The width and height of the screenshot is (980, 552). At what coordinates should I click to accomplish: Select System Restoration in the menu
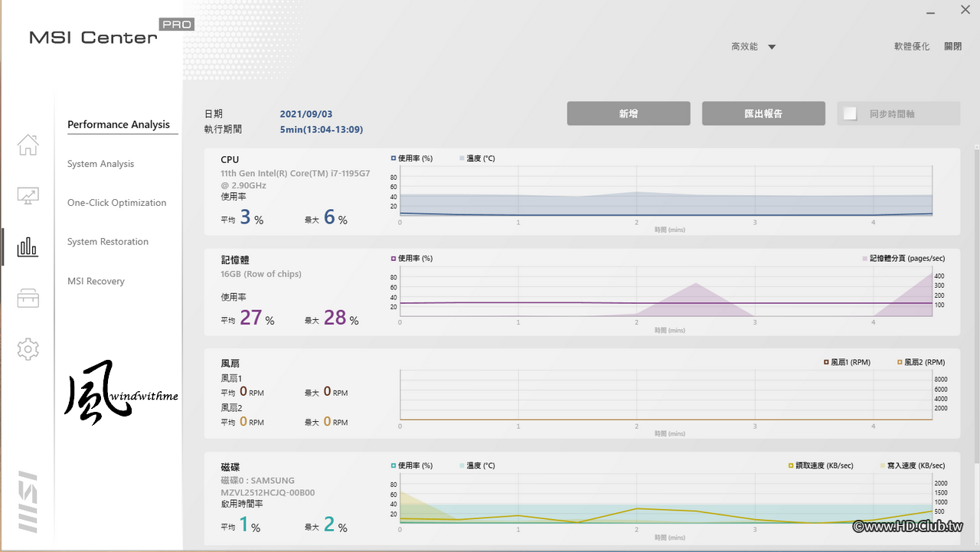point(108,242)
